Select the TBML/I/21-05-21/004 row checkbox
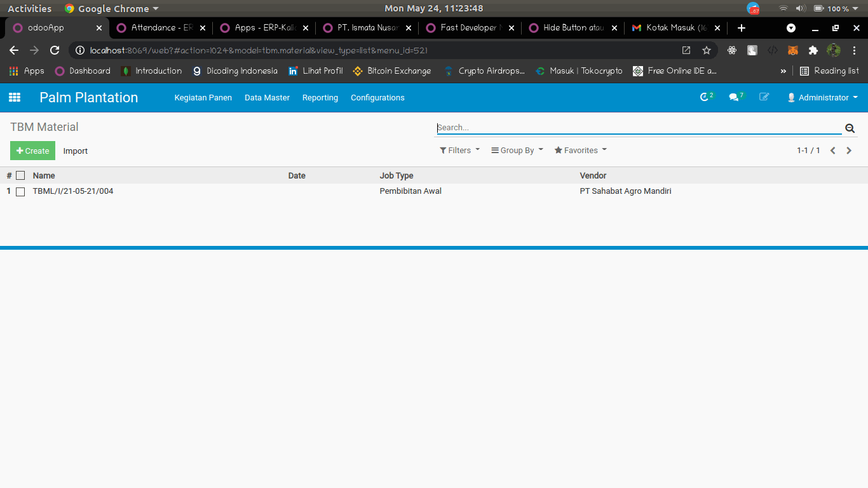 [x=20, y=191]
